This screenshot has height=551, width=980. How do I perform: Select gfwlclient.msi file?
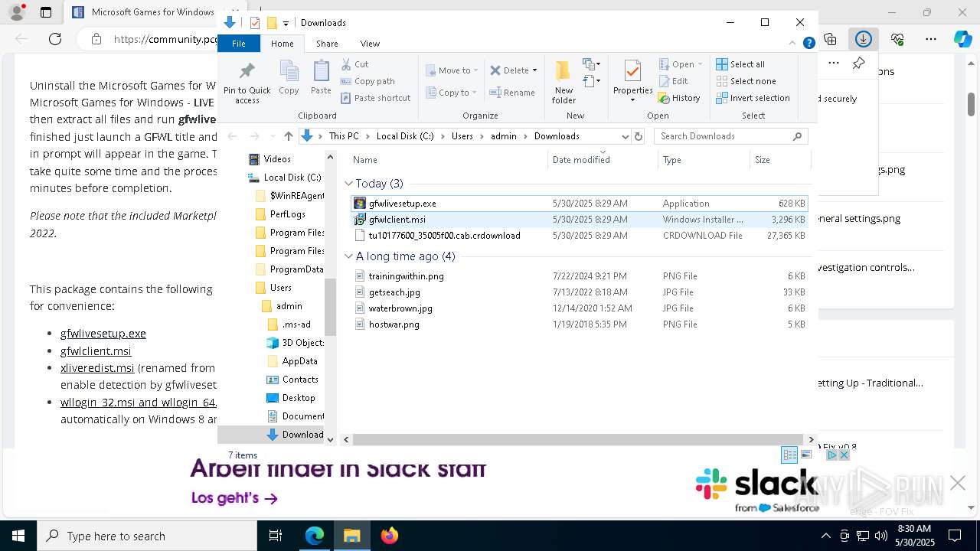point(579,220)
